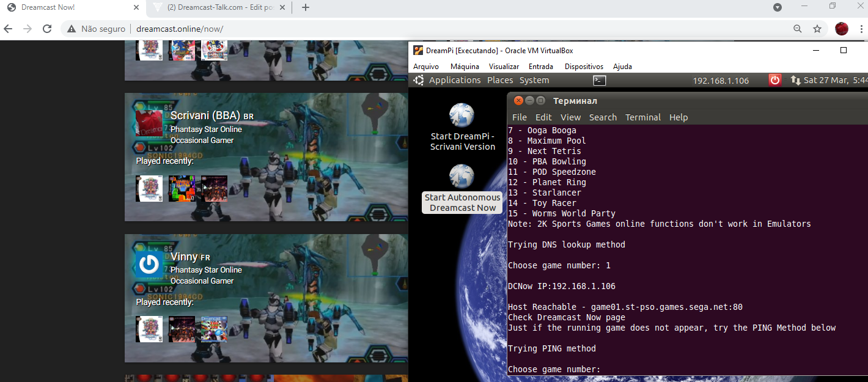
Task: Close the Dreamcast-Talk.com tab
Action: 282,7
